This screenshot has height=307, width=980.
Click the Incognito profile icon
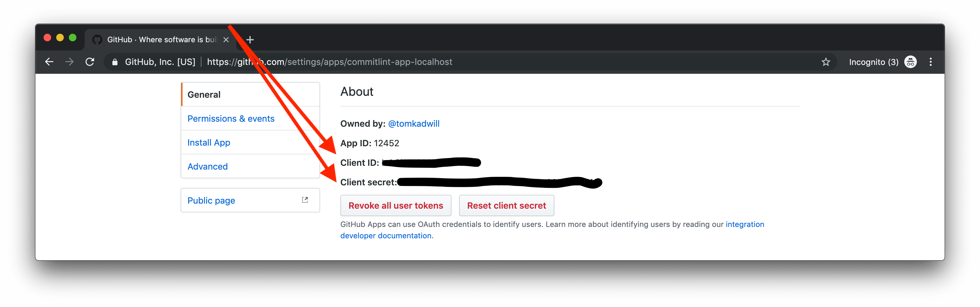pyautogui.click(x=910, y=62)
